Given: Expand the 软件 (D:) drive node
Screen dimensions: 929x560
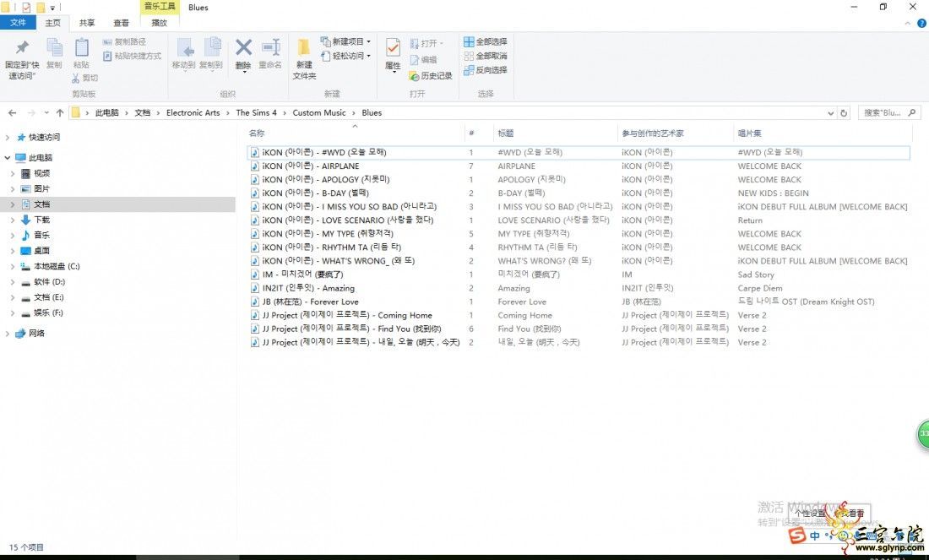Looking at the screenshot, I should coord(13,282).
